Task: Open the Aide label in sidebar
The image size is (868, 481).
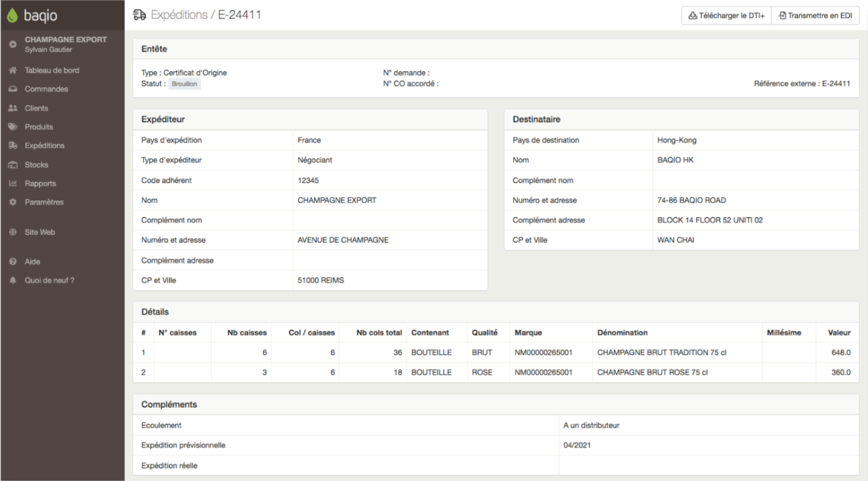Action: point(32,262)
